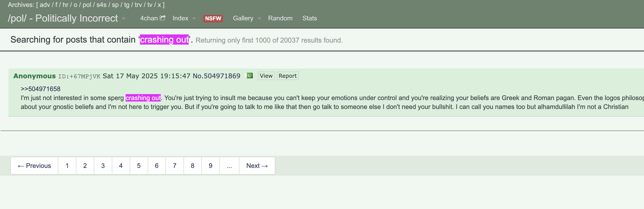This screenshot has height=209, width=644.
Task: Expand the Gallery dropdown arrow
Action: tap(259, 19)
